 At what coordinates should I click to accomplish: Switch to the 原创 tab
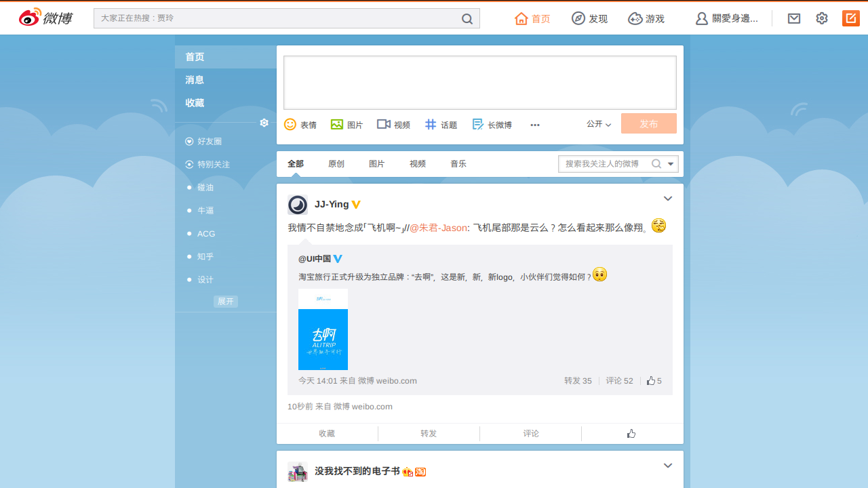click(x=335, y=163)
